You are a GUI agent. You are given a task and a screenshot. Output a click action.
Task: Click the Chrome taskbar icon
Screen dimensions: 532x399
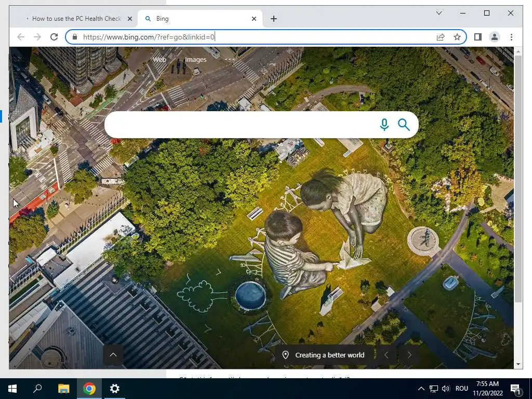pyautogui.click(x=89, y=389)
